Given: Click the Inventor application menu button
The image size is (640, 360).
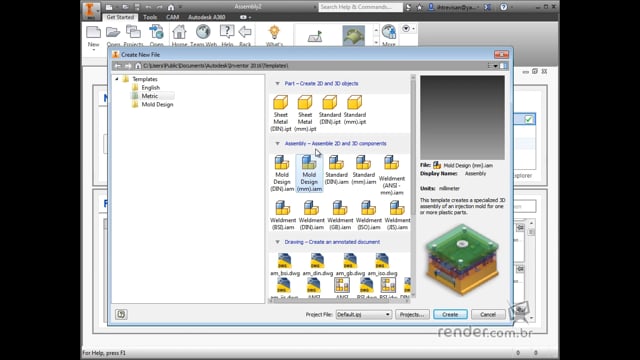Looking at the screenshot, I should [90, 10].
